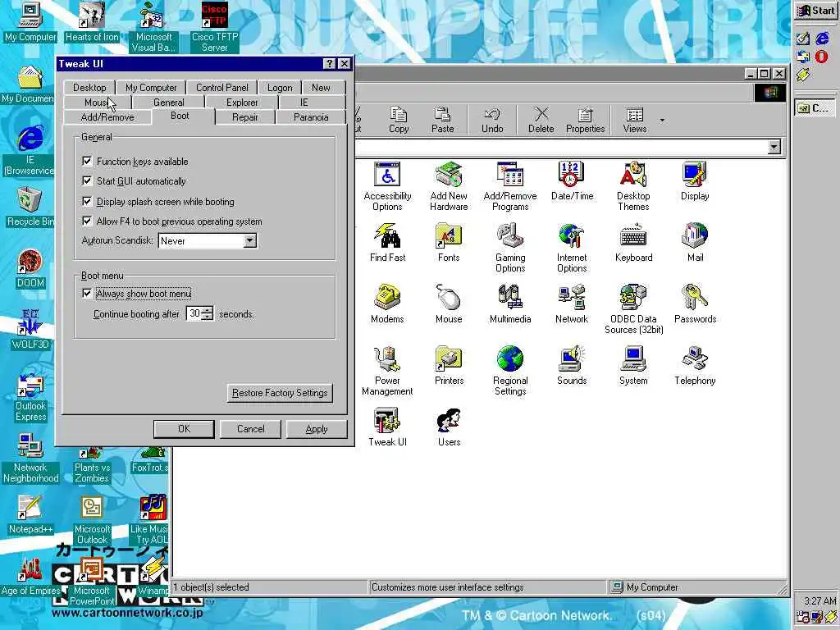Open Network control panel icon

tap(572, 304)
